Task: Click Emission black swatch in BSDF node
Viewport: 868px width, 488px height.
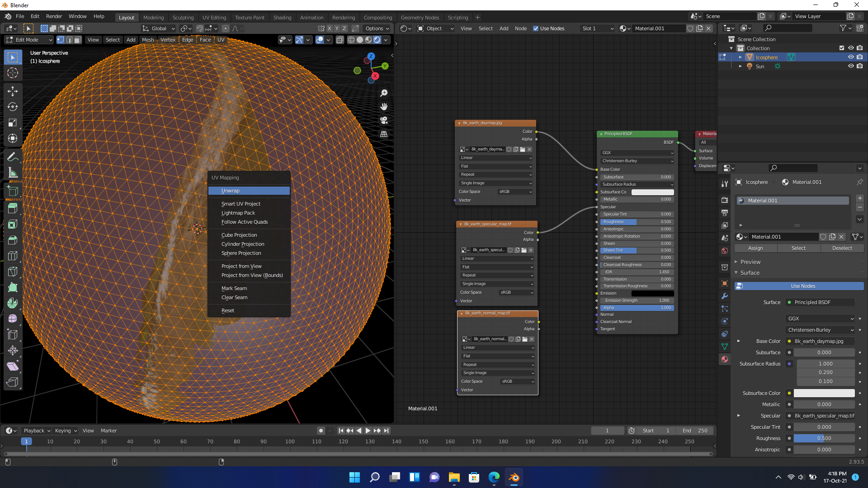Action: (652, 293)
